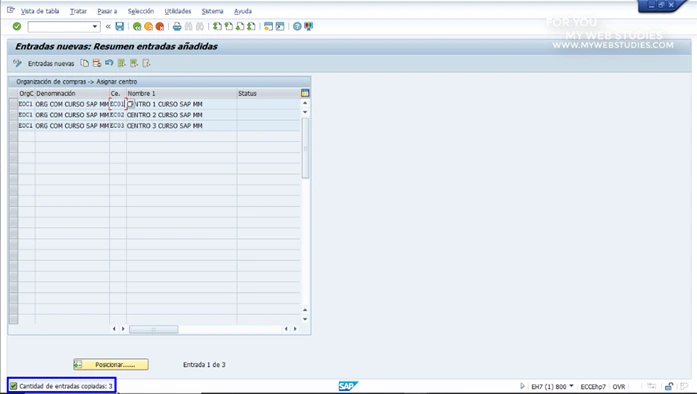Click the green Enter checkmark icon
Screen dimensions: 697x394
point(17,27)
